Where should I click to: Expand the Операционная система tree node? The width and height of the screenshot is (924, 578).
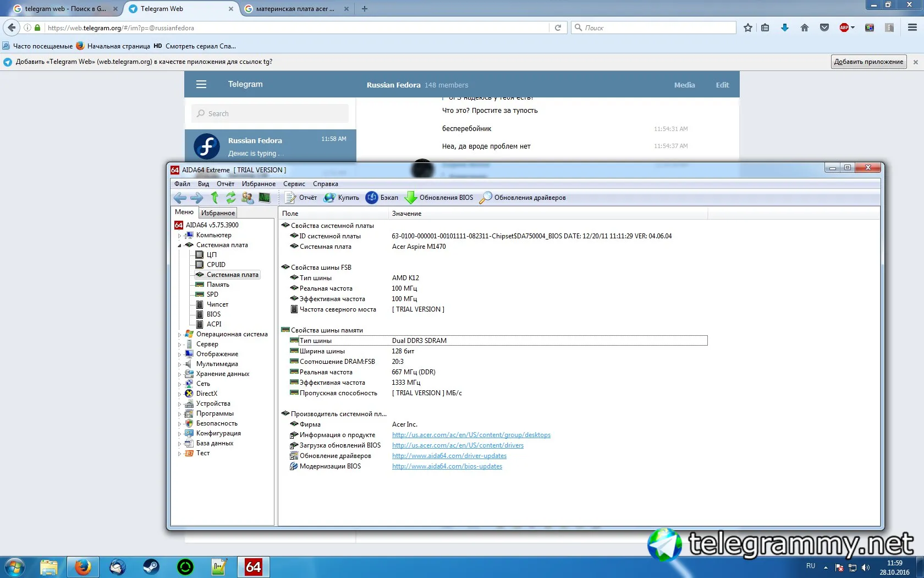coord(179,335)
